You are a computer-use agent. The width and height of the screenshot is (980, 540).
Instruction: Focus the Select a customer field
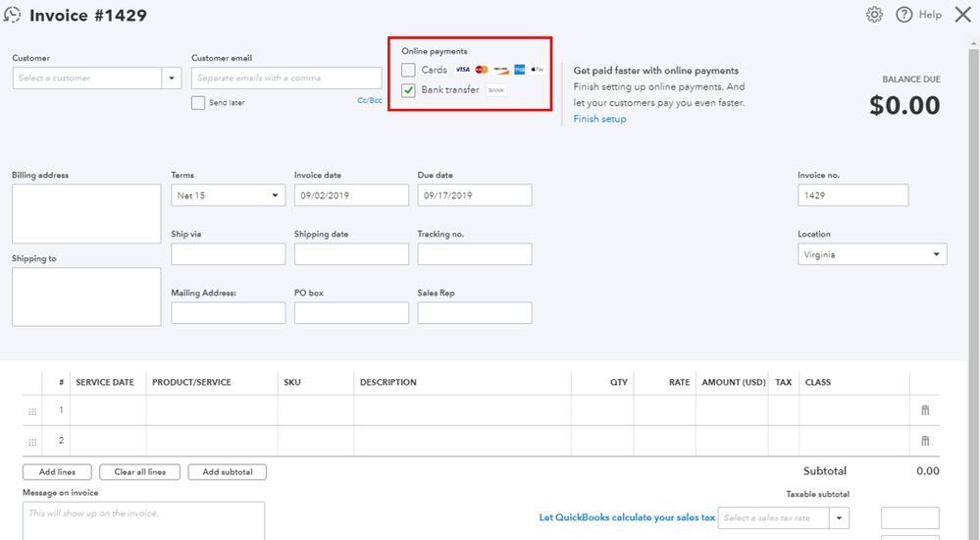tap(87, 79)
